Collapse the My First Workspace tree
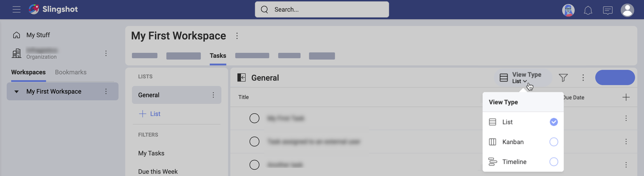The width and height of the screenshot is (644, 176). (x=17, y=92)
